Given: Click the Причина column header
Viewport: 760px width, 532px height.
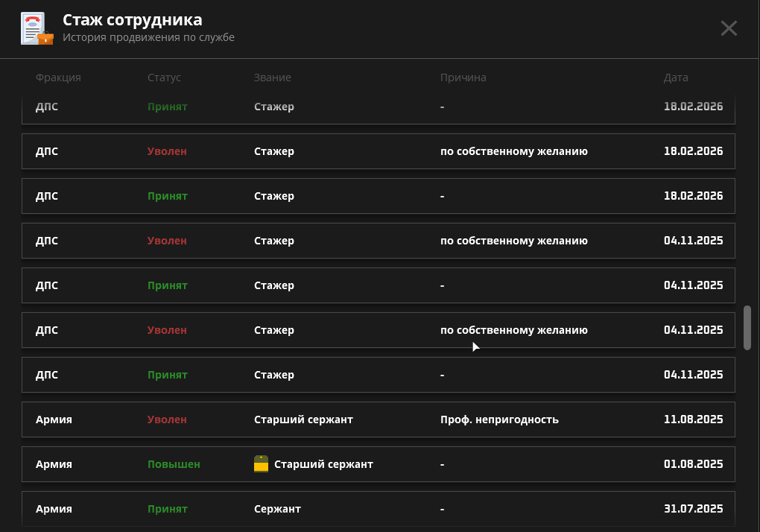Looking at the screenshot, I should point(463,77).
